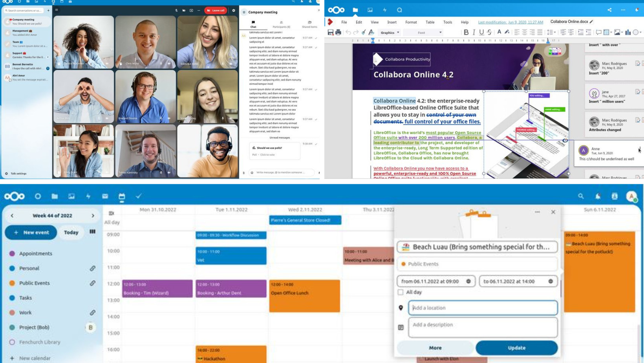Click the Print icon in Collabora toolbar

tap(338, 33)
